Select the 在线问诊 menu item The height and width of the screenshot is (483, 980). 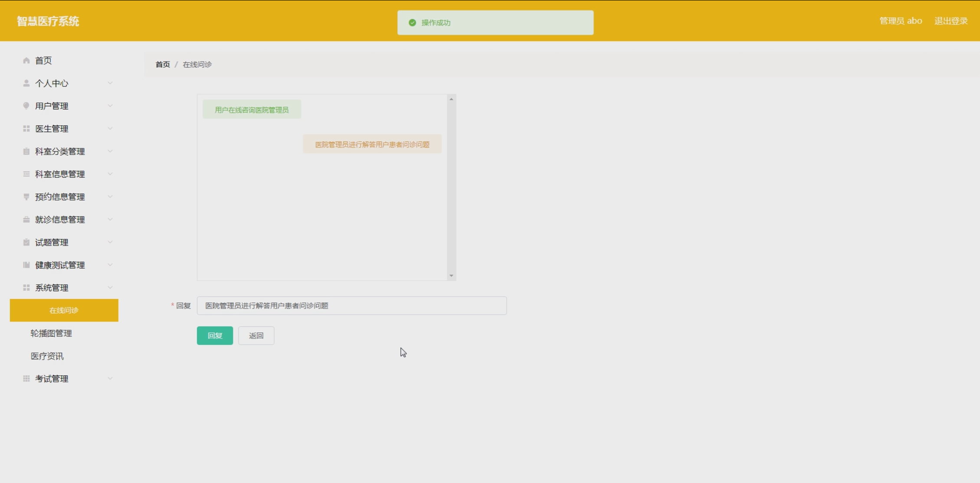(x=64, y=310)
